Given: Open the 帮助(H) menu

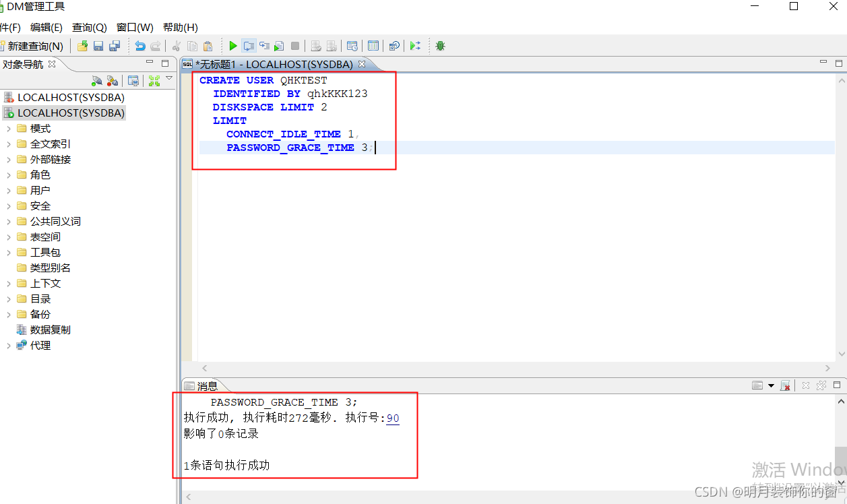Looking at the screenshot, I should tap(181, 28).
